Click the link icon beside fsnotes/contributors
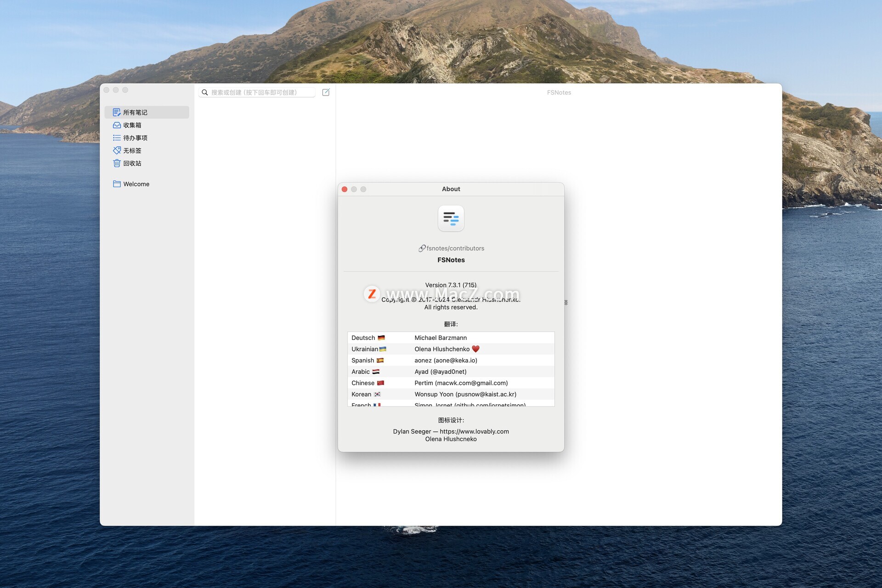882x588 pixels. [422, 249]
